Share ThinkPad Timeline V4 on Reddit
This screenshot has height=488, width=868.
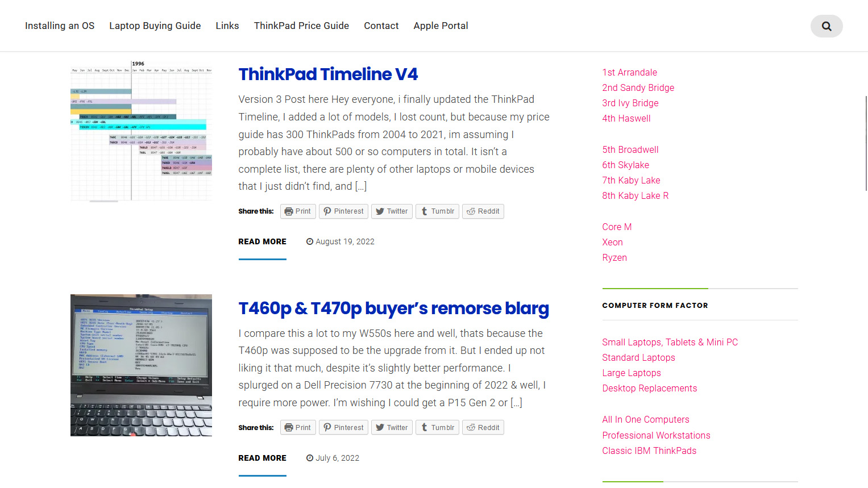pos(483,211)
